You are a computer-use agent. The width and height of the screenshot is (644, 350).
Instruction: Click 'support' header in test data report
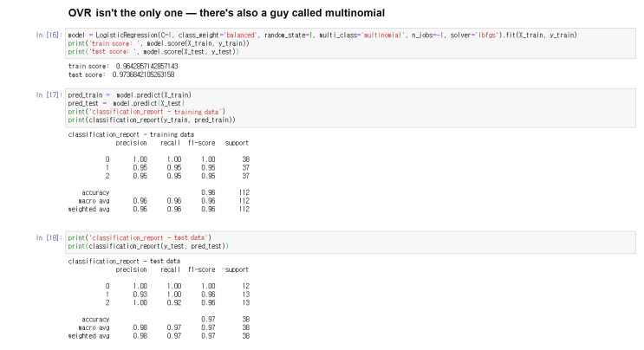point(237,269)
